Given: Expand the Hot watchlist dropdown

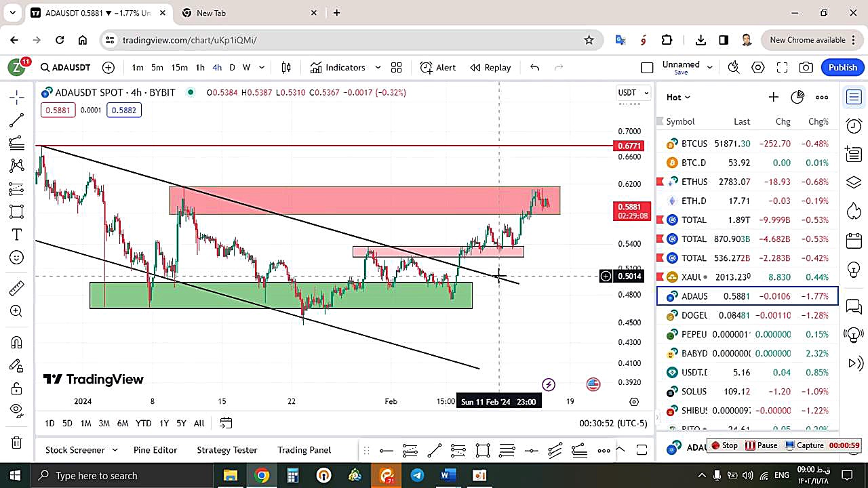Looking at the screenshot, I should tap(678, 97).
